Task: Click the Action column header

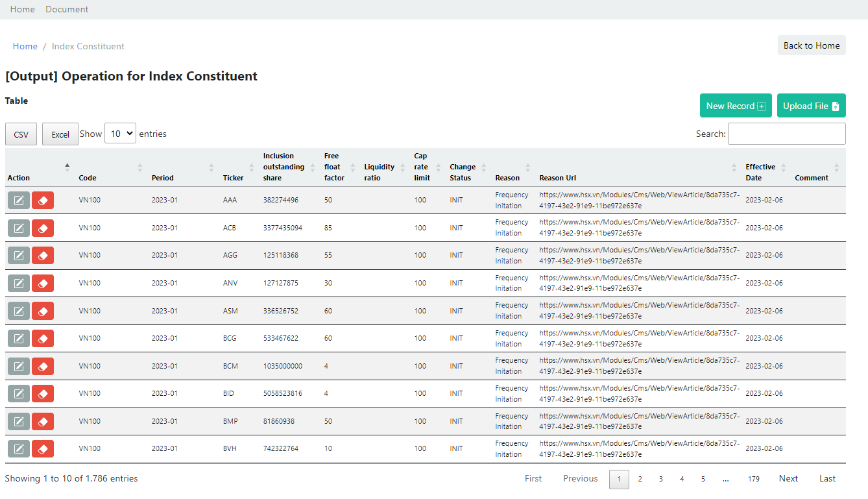Action: click(41, 167)
